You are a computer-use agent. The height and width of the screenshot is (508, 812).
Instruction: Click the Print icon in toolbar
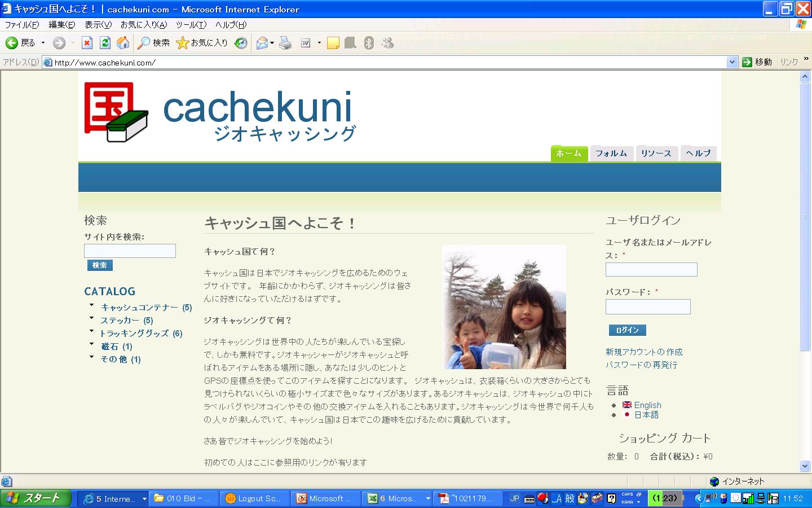pos(285,43)
